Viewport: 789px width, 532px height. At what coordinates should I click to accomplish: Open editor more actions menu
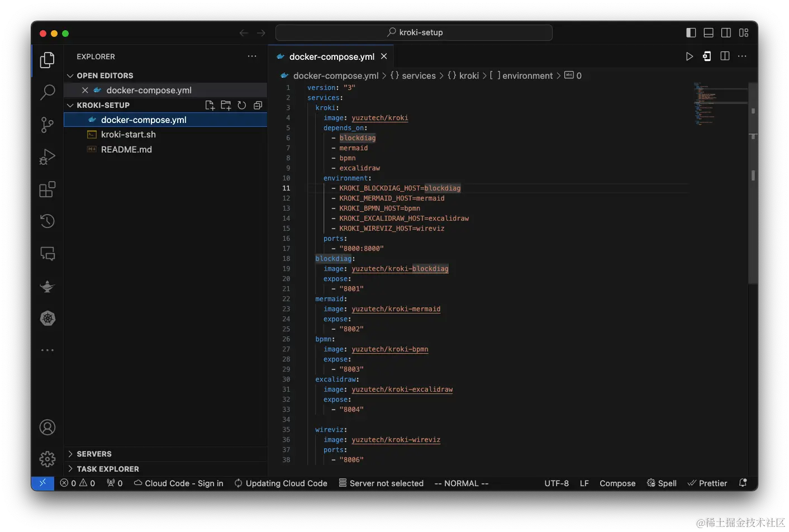[742, 56]
